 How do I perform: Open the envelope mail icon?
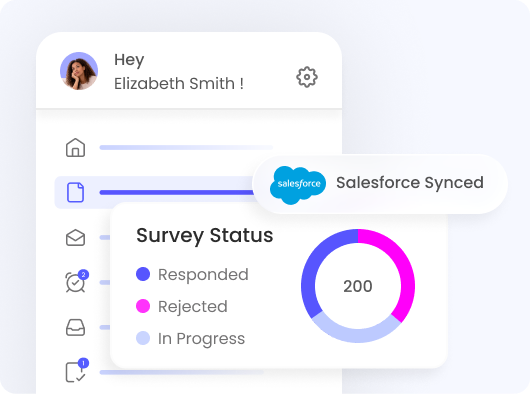point(75,238)
